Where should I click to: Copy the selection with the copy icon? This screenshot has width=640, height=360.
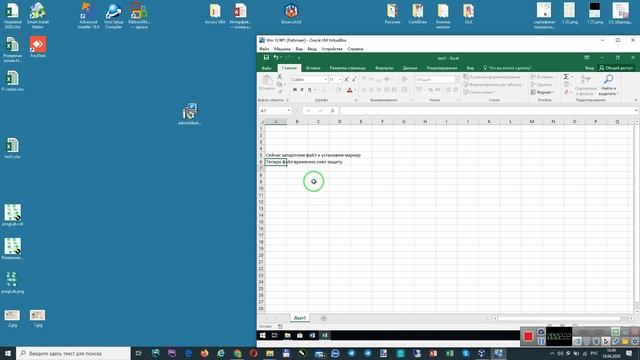click(280, 84)
